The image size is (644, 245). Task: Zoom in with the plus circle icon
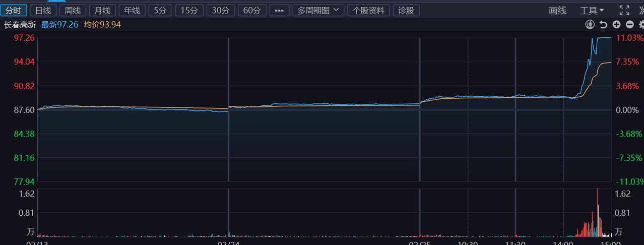click(616, 24)
